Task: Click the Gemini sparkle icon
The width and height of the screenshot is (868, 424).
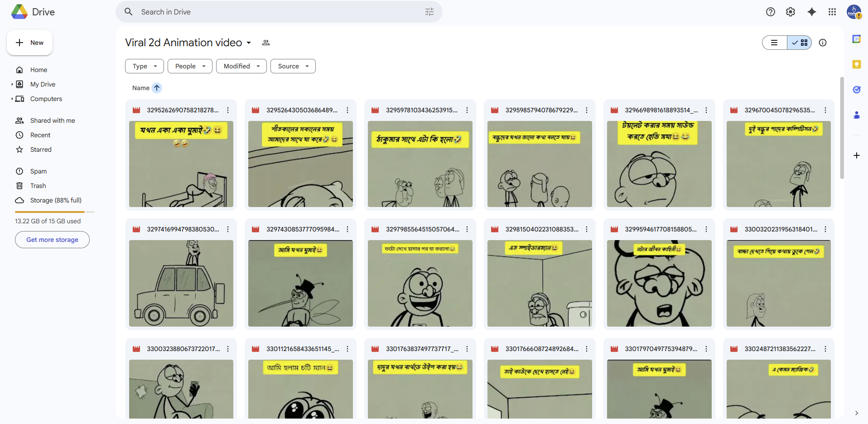Action: [811, 12]
